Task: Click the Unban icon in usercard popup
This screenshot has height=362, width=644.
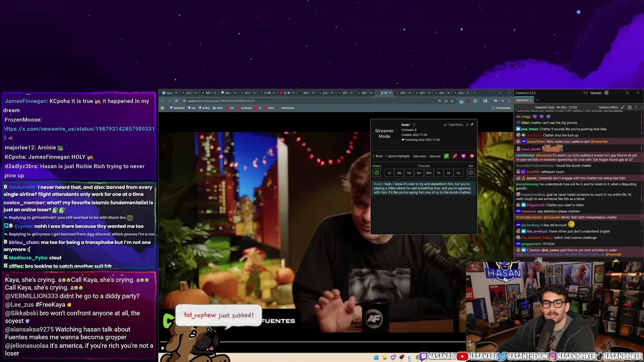Action: [x=377, y=173]
